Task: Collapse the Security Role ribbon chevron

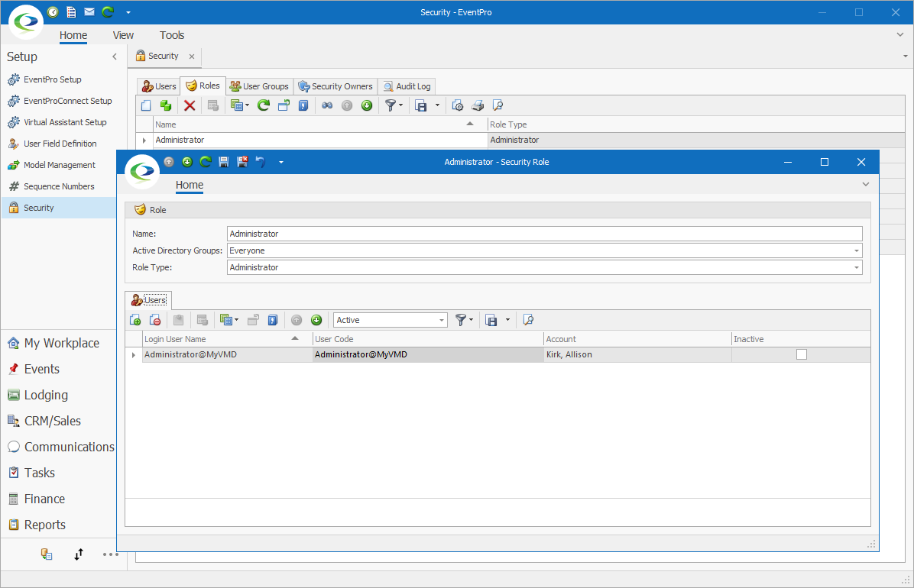Action: pyautogui.click(x=866, y=184)
